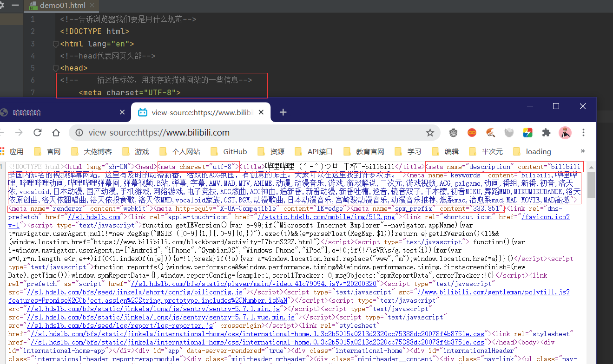The height and width of the screenshot is (364, 613).
Task: Open the 资源 bookmark folder
Action: 270,151
